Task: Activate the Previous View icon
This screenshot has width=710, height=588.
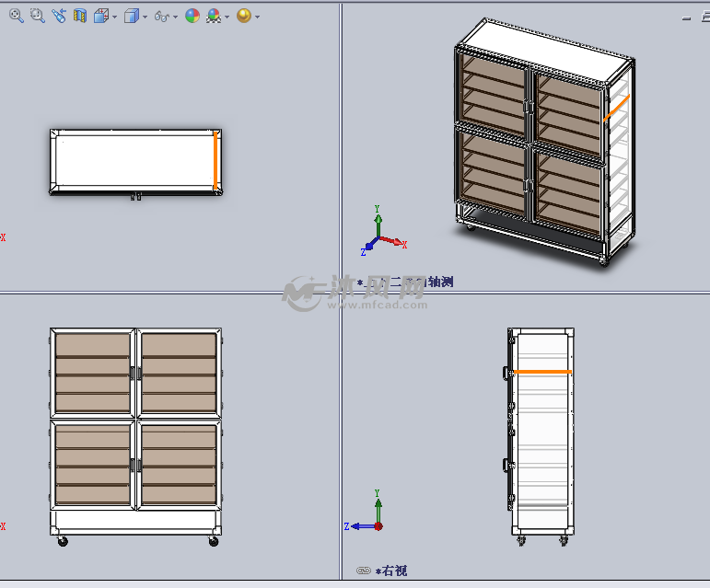Action: point(59,16)
